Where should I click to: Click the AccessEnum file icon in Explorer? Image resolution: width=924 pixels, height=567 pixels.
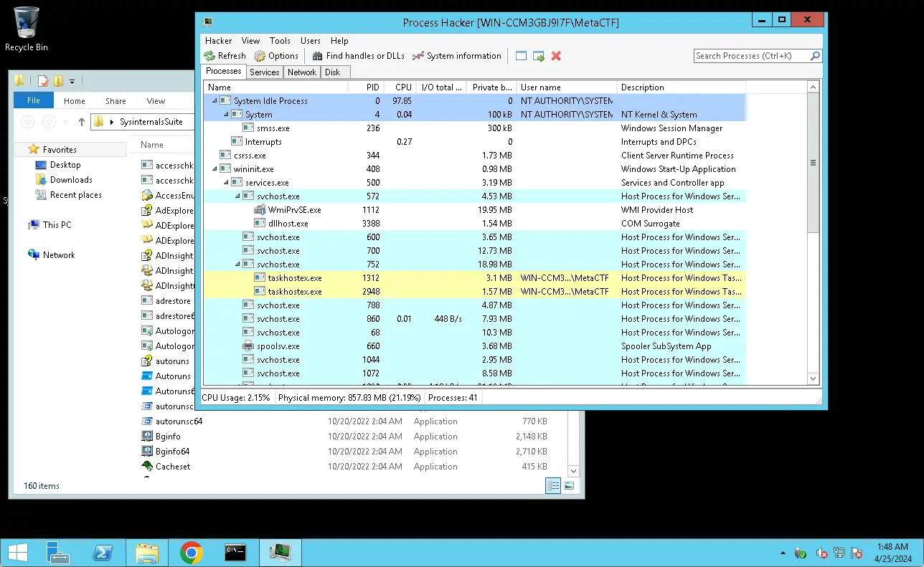147,196
